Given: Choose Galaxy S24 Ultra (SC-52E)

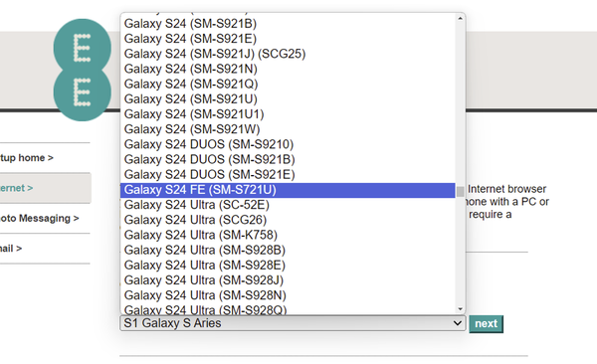Looking at the screenshot, I should pos(288,205).
